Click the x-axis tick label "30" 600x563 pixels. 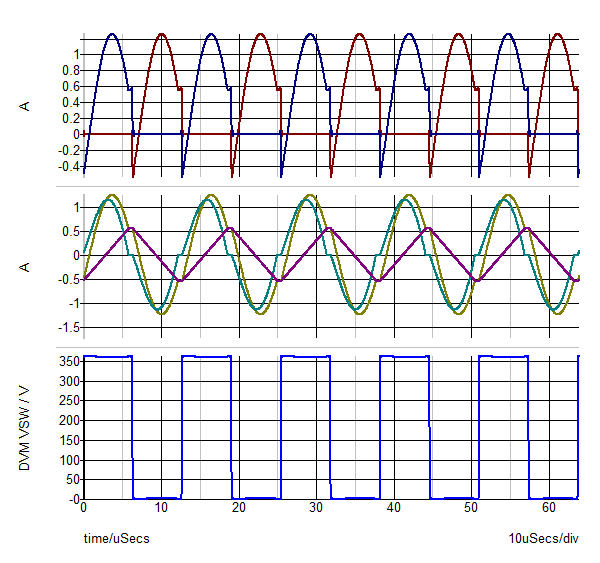click(x=316, y=508)
